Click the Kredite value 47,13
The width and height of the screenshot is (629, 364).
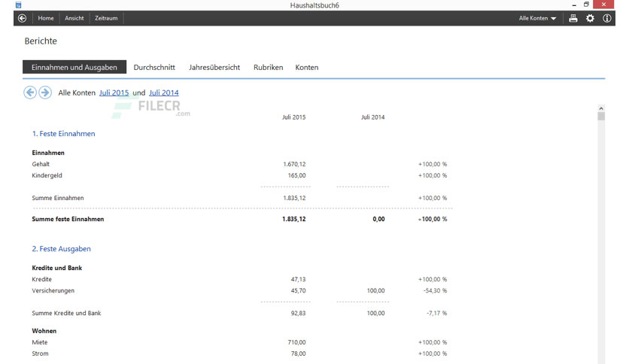[298, 279]
